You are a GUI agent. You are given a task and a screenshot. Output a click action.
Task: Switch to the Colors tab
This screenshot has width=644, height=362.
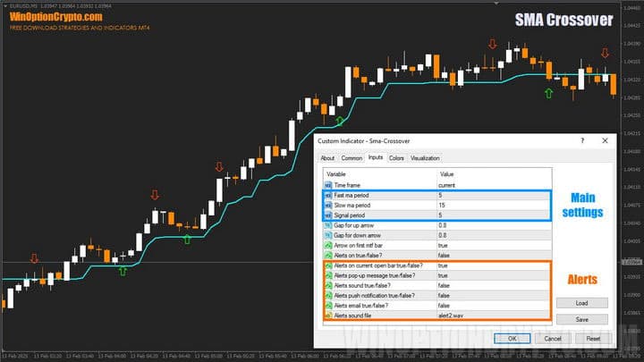(396, 158)
